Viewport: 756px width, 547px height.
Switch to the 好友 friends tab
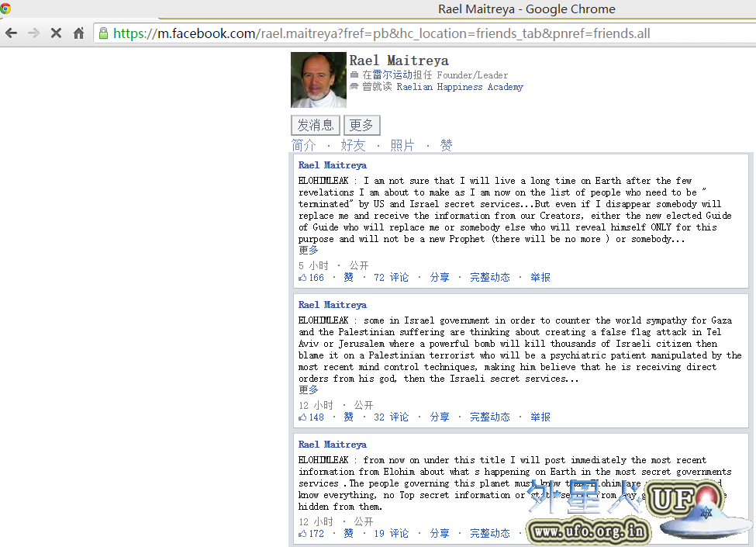coord(353,145)
